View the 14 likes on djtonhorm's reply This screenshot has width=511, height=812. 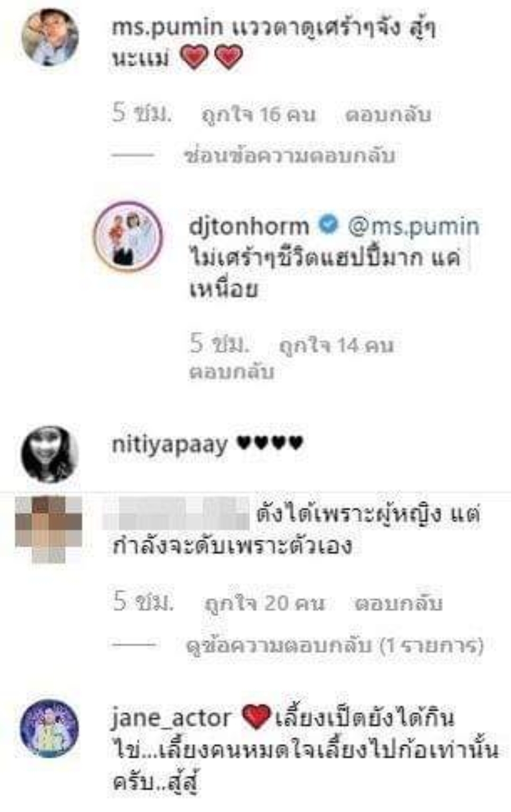click(336, 345)
